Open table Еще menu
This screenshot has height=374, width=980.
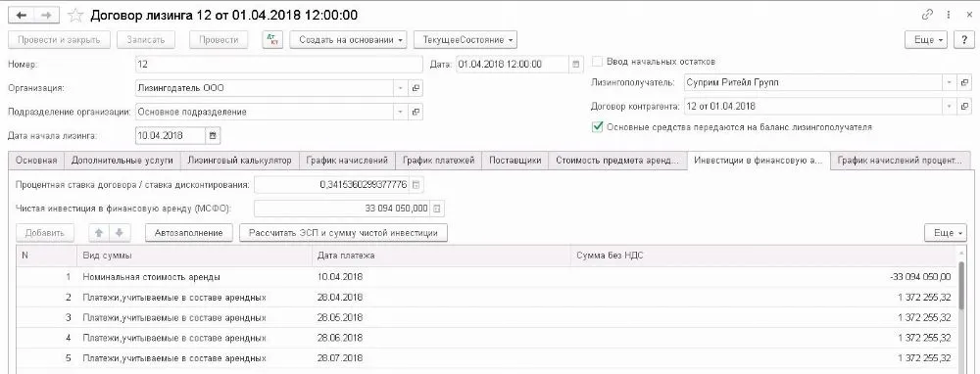click(x=946, y=232)
